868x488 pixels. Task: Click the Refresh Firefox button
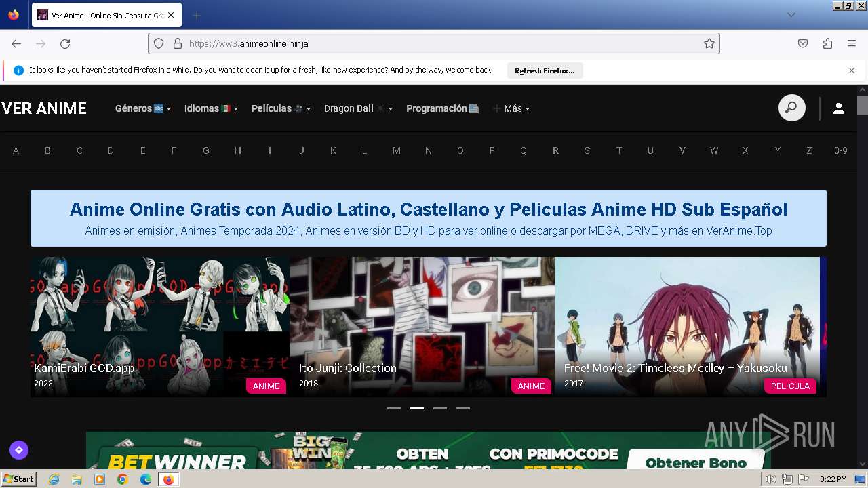545,70
